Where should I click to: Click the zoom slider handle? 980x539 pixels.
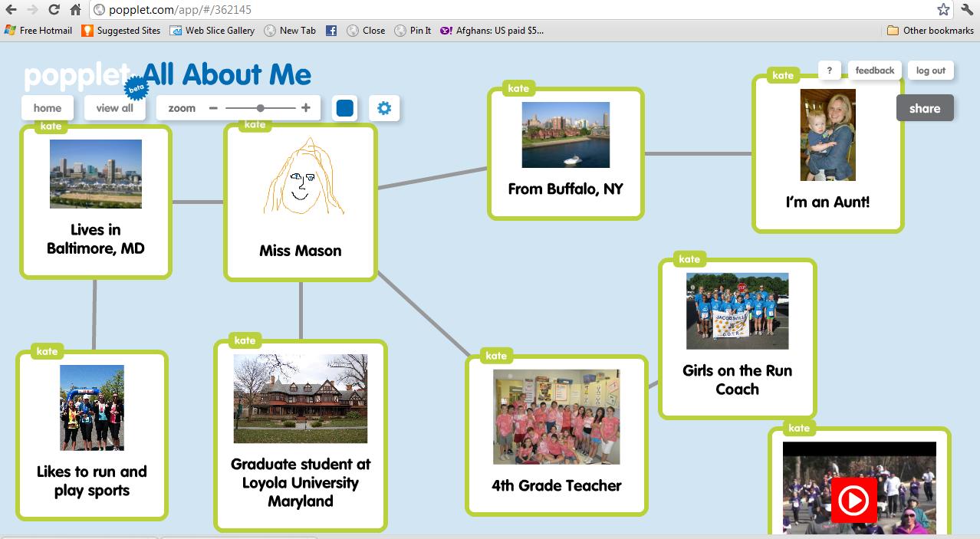click(x=260, y=108)
